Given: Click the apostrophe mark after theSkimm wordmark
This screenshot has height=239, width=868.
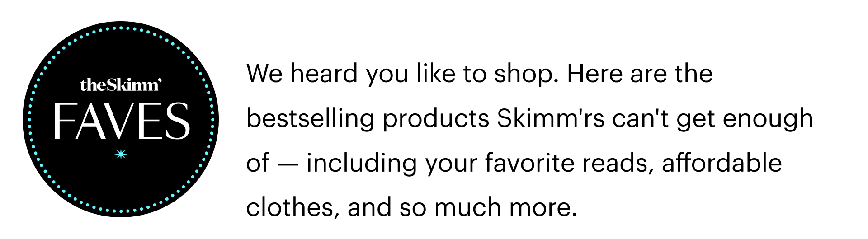Looking at the screenshot, I should (x=160, y=81).
